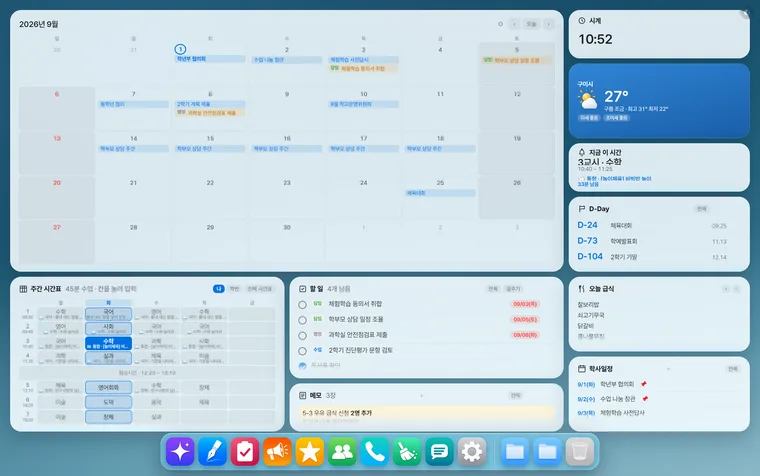760x476 pixels.
Task: Click the fork and spoon icon of 오늘 급식
Action: (x=582, y=288)
